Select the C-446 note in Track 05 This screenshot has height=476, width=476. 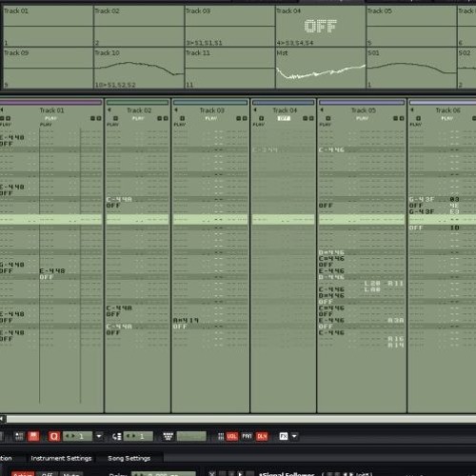click(331, 149)
